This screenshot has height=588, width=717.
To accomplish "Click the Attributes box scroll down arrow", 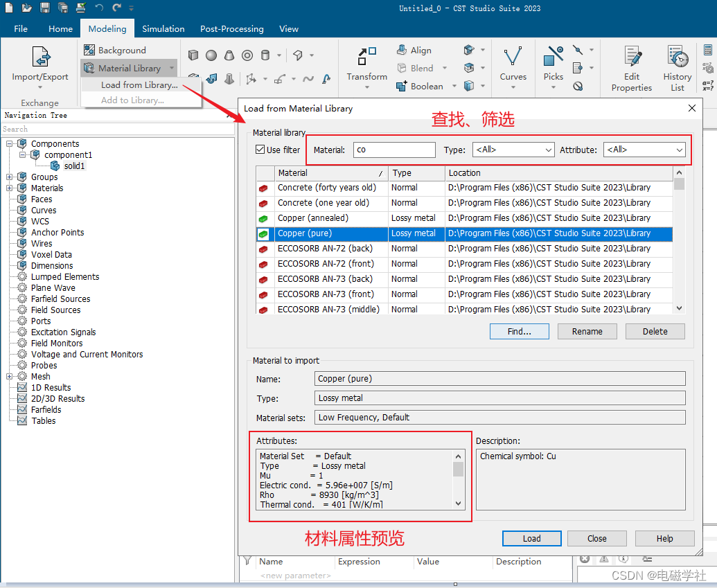I will pyautogui.click(x=458, y=504).
